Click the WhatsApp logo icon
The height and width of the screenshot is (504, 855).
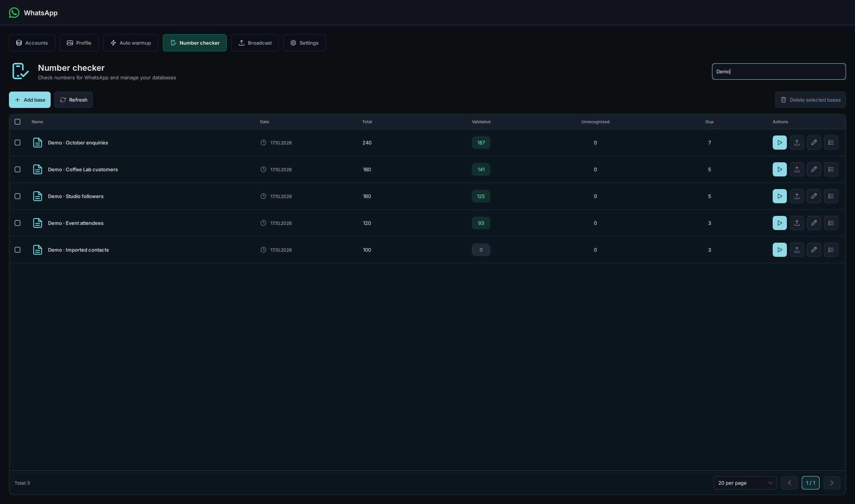14,13
